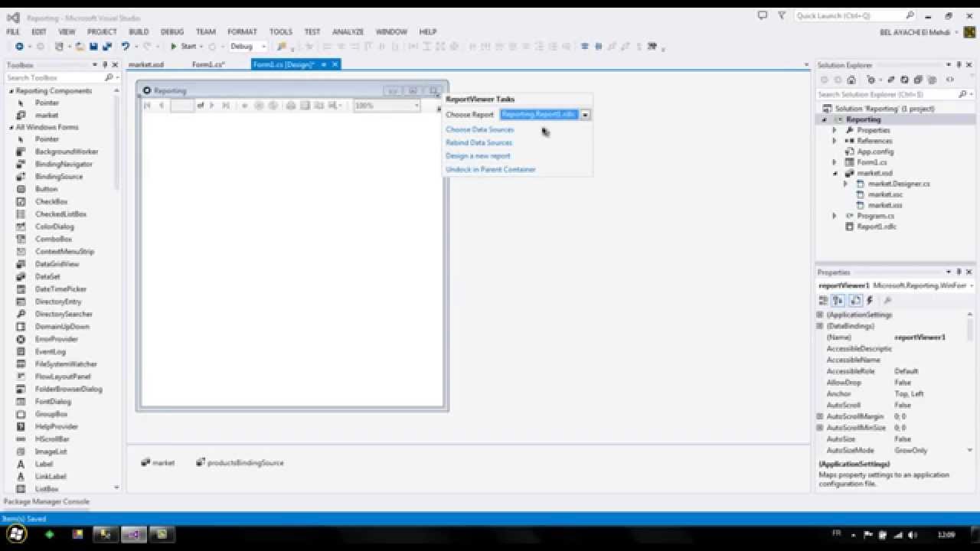This screenshot has height=551, width=980.
Task: Click the Events lightning icon in Properties panel
Action: [x=870, y=301]
